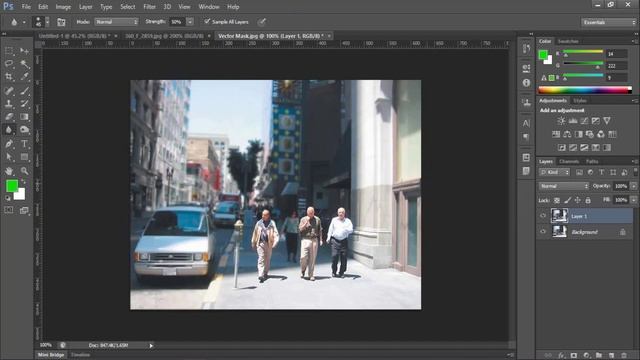Select the Hand tool

click(9, 171)
